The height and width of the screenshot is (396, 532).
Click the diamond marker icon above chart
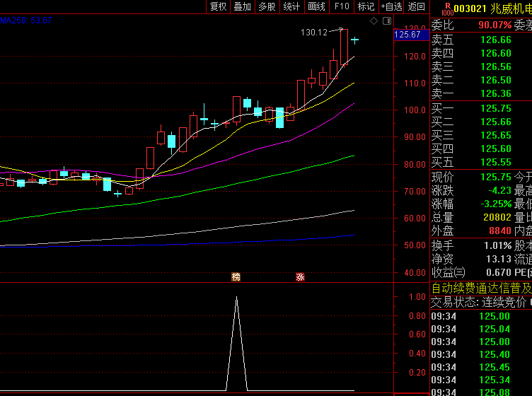click(x=374, y=21)
